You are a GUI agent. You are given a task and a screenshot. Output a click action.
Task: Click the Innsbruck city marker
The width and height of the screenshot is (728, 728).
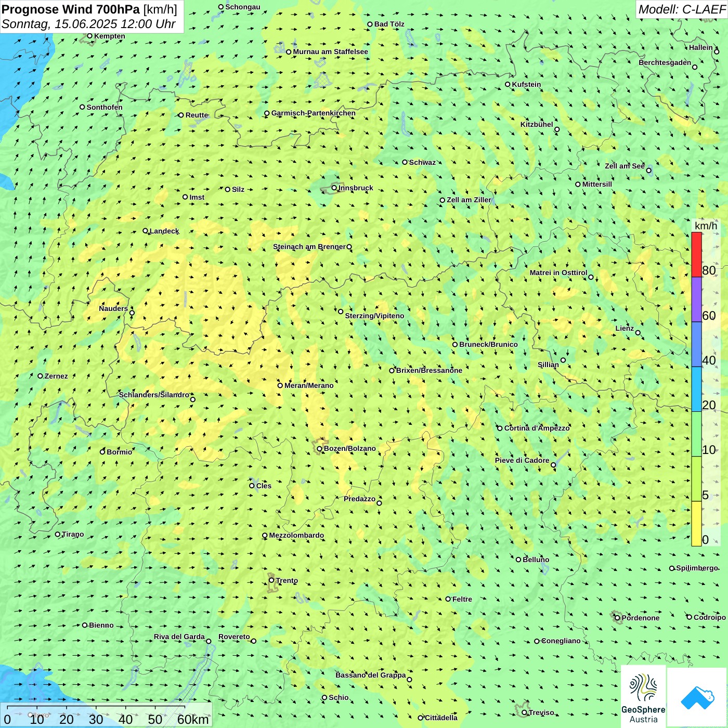tap(334, 188)
